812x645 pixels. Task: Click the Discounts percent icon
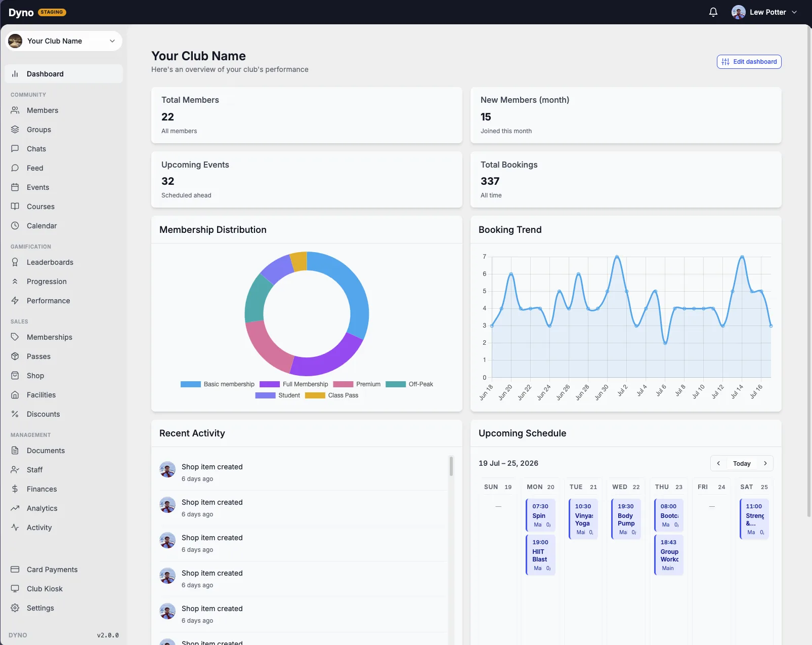[x=15, y=414]
